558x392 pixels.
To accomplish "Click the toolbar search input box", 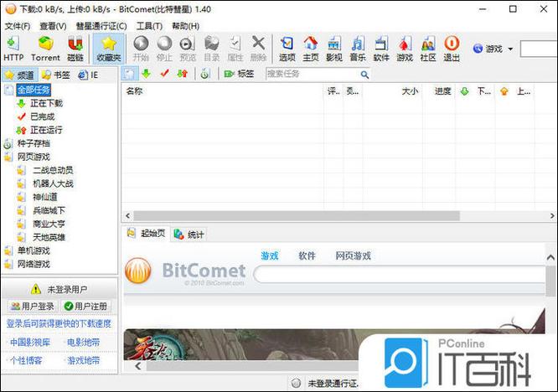I will (539, 49).
